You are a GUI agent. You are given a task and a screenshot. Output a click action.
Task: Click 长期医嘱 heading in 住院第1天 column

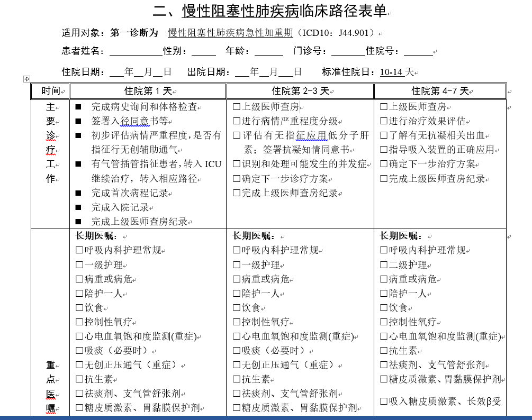96,236
